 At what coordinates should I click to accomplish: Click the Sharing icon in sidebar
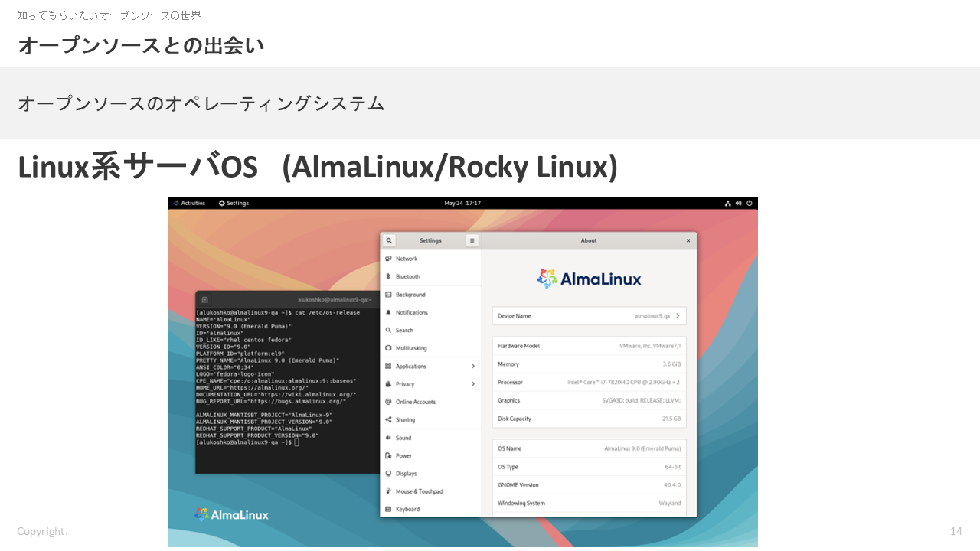pyautogui.click(x=388, y=419)
